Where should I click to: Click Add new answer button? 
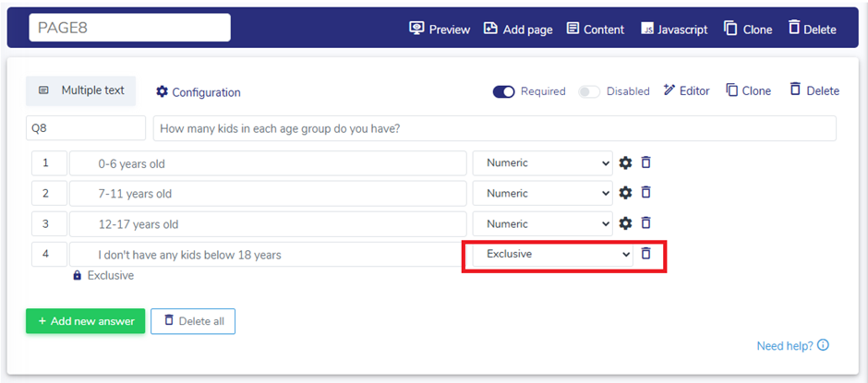(x=85, y=321)
